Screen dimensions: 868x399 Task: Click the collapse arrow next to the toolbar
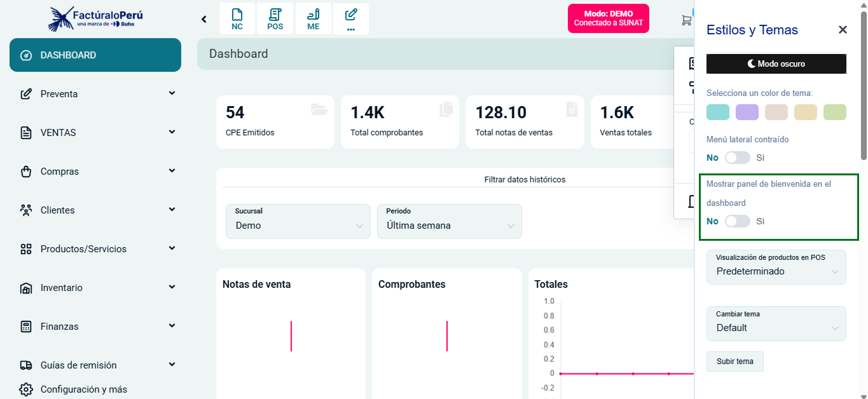(203, 18)
